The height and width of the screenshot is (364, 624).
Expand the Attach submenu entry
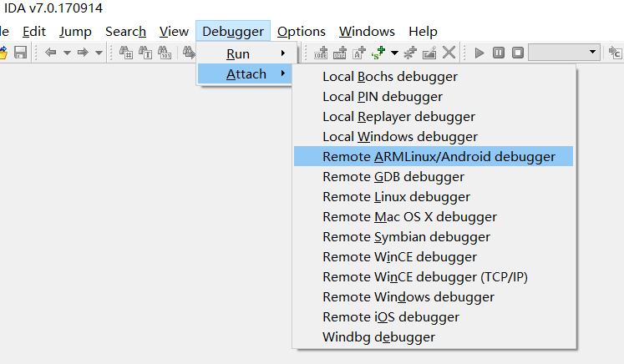pyautogui.click(x=246, y=74)
